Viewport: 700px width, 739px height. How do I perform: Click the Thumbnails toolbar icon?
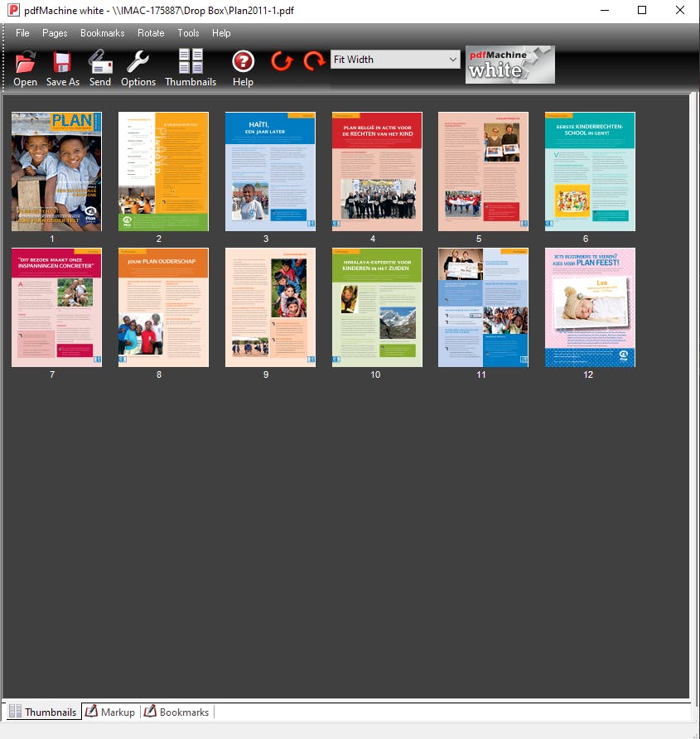click(x=191, y=66)
